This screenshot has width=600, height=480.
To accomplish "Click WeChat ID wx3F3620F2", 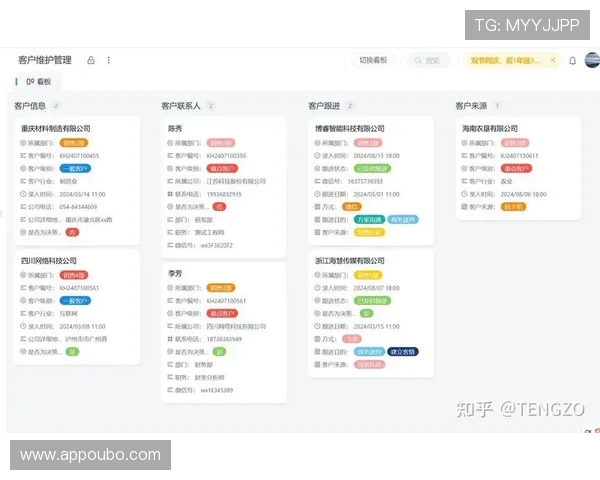I will click(x=217, y=245).
